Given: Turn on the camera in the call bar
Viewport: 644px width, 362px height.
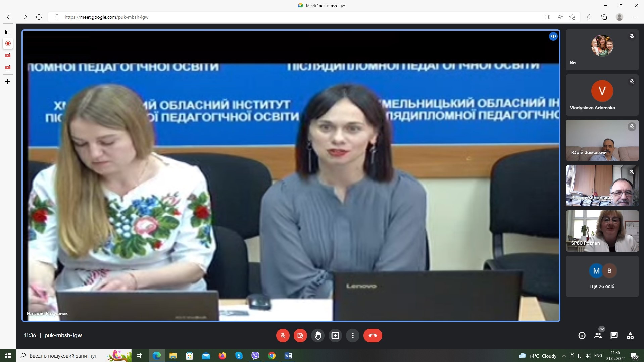Looking at the screenshot, I should (300, 335).
